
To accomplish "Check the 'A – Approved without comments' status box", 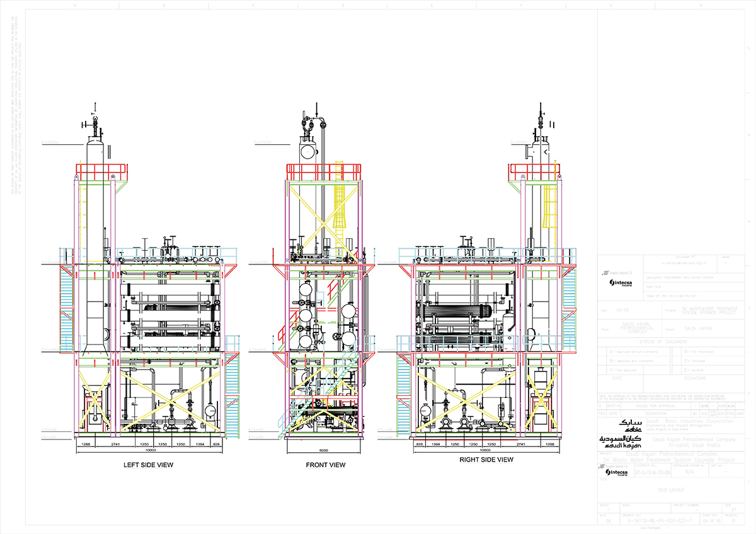I will (604, 351).
